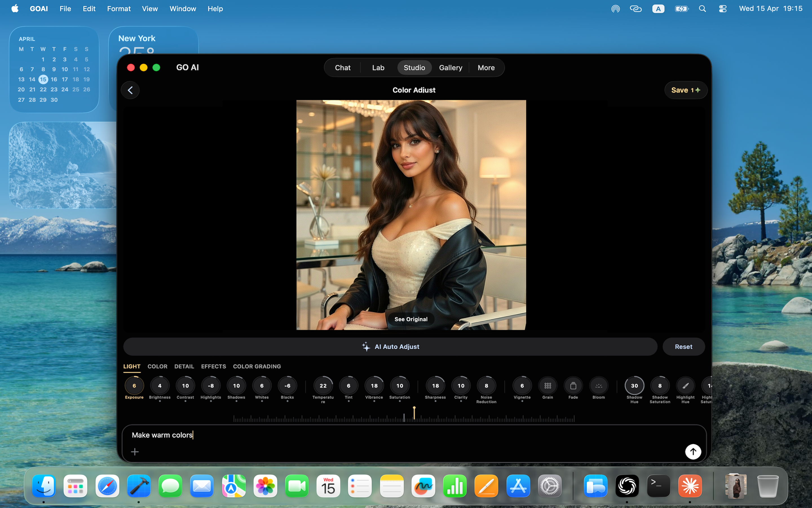Select the Brightness adjustment dial
The image size is (812, 508).
pyautogui.click(x=160, y=386)
